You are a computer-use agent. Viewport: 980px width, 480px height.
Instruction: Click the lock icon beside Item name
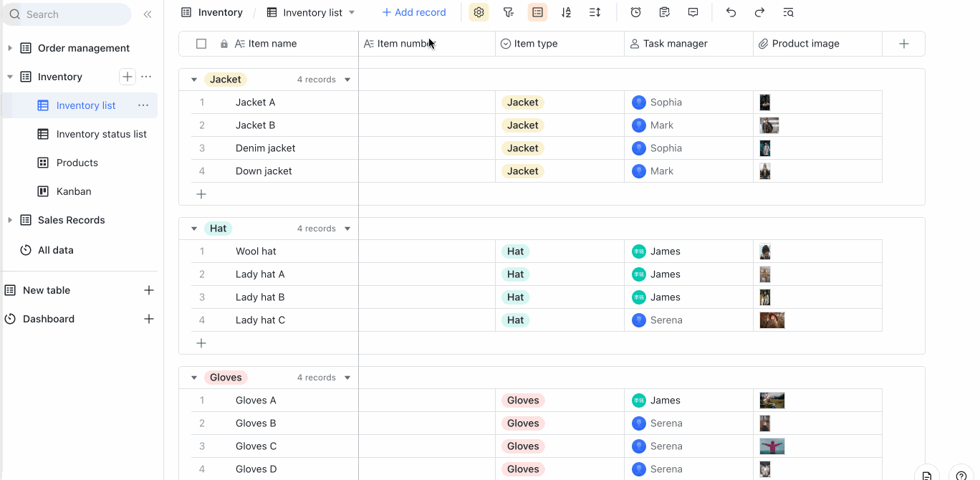click(224, 43)
